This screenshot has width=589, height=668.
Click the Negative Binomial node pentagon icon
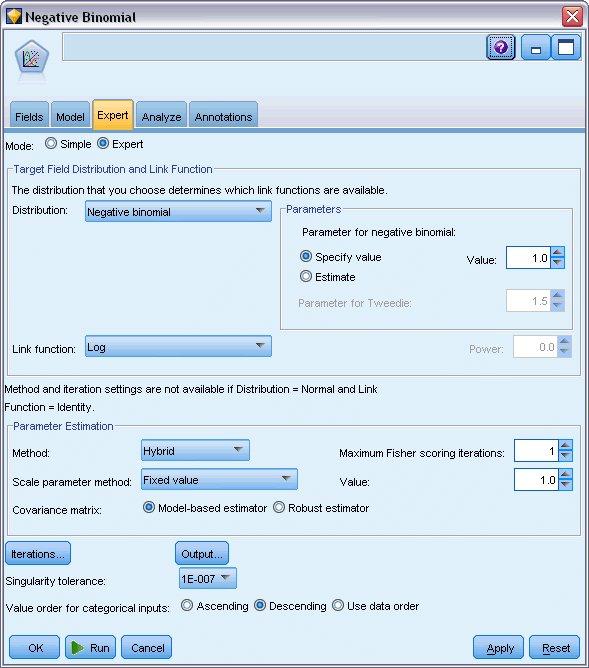[32, 59]
